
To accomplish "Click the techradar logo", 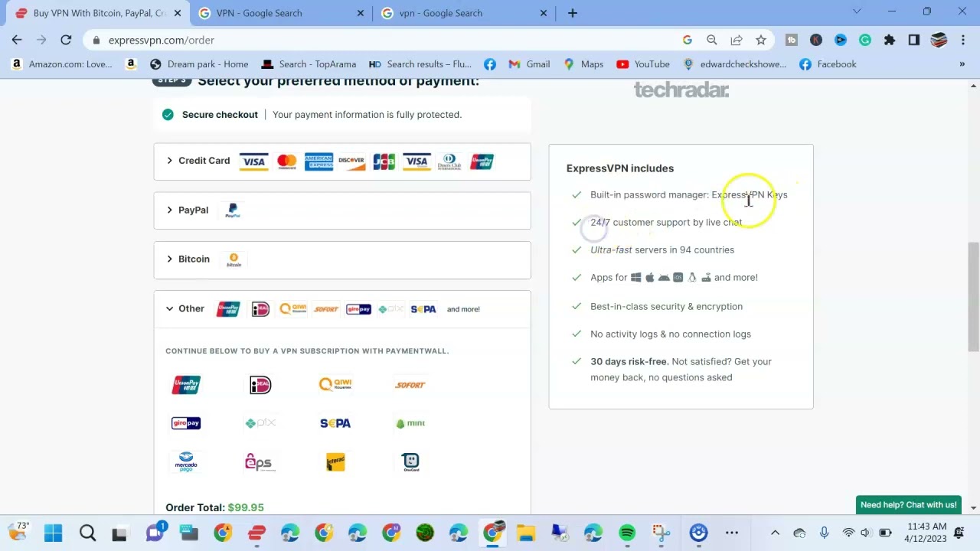I will coord(681,90).
